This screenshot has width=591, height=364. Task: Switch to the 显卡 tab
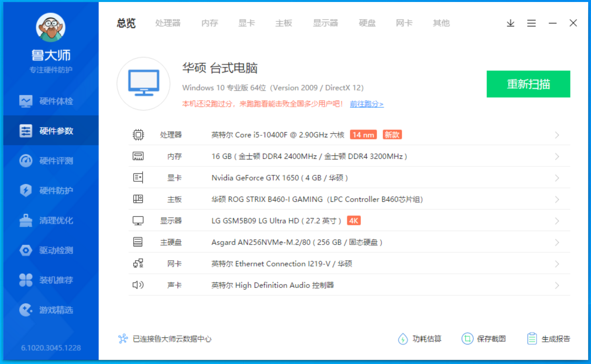[247, 23]
